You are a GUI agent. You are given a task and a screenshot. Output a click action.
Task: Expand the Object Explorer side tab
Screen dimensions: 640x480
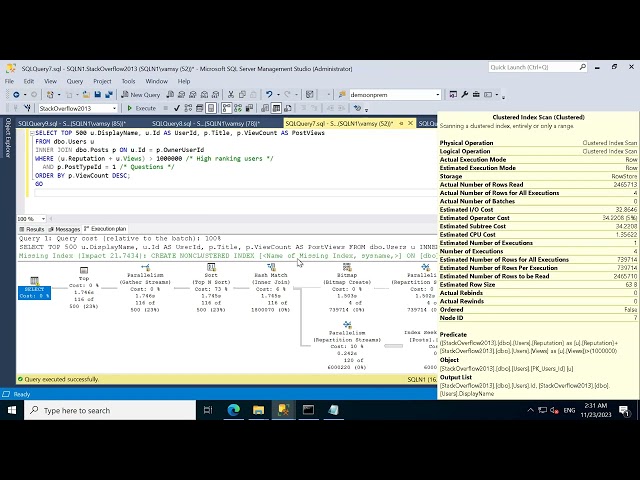coord(8,138)
